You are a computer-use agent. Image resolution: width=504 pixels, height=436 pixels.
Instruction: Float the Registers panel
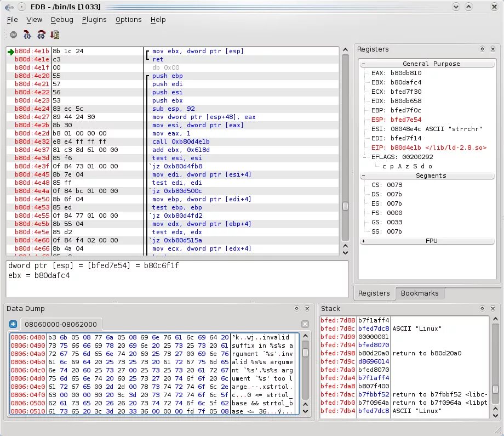tap(483, 49)
